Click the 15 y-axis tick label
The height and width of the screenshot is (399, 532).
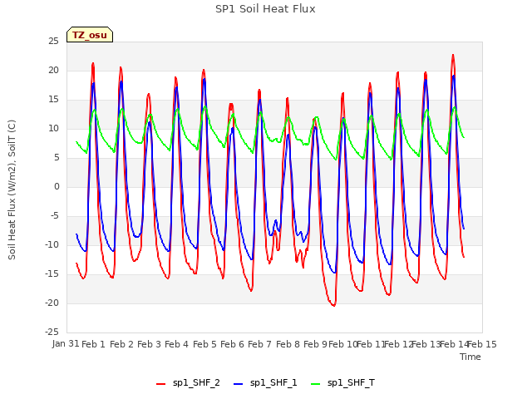tap(53, 100)
